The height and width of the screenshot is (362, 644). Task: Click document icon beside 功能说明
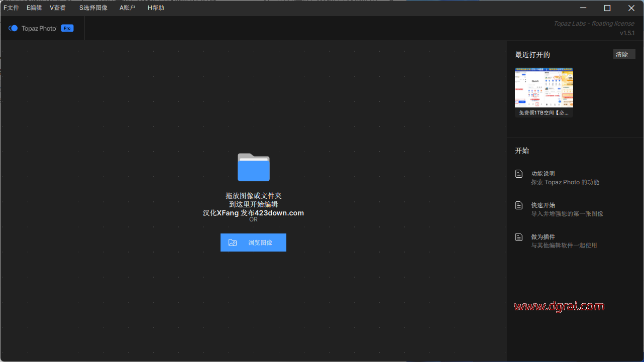click(519, 174)
